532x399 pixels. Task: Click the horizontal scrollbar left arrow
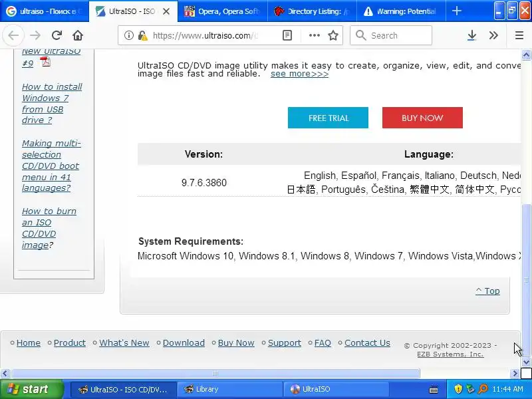pyautogui.click(x=5, y=374)
